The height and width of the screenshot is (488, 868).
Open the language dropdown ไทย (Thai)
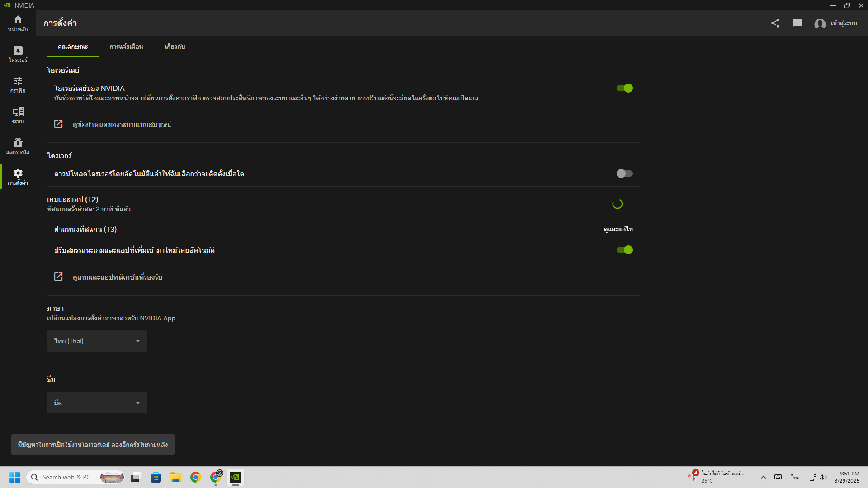(x=97, y=341)
